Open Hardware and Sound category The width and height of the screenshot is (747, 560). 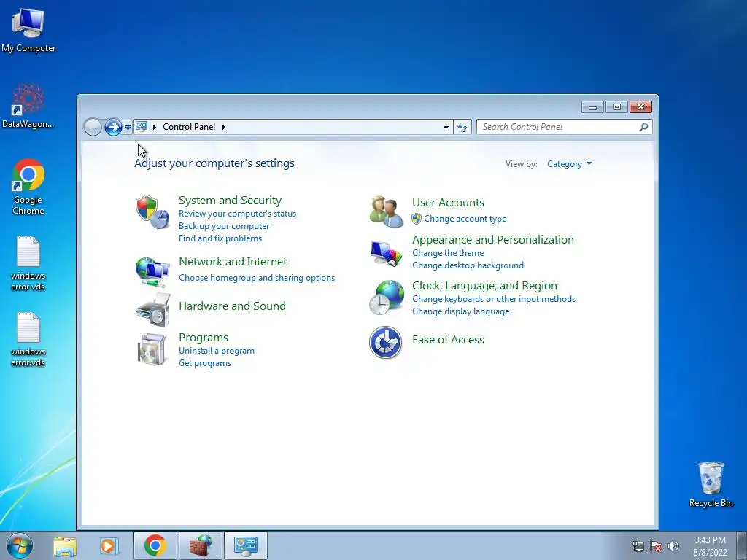(x=232, y=306)
